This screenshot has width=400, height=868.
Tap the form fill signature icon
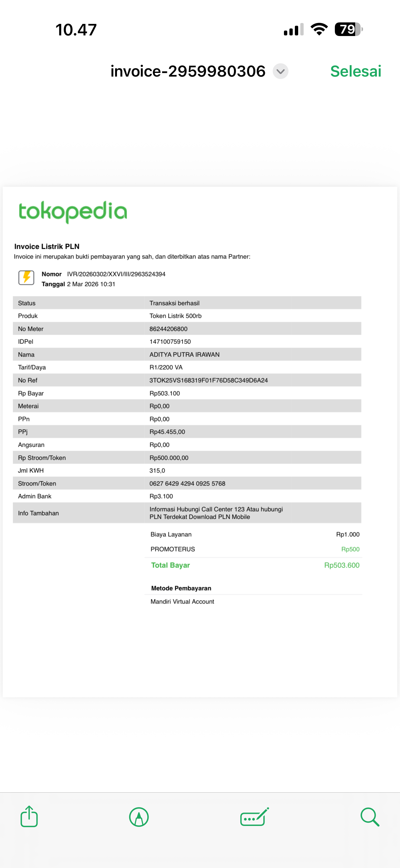[x=254, y=817]
